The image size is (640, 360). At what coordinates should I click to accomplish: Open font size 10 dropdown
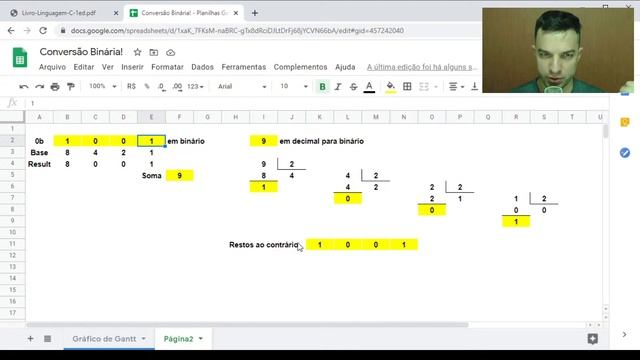[294, 87]
